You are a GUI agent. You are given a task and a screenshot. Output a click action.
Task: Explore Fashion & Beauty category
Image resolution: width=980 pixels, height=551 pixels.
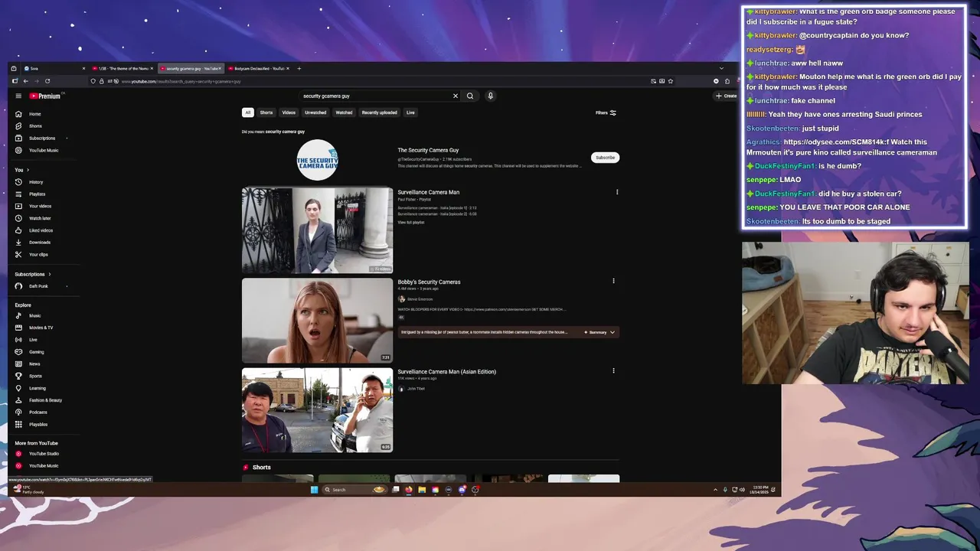44,400
